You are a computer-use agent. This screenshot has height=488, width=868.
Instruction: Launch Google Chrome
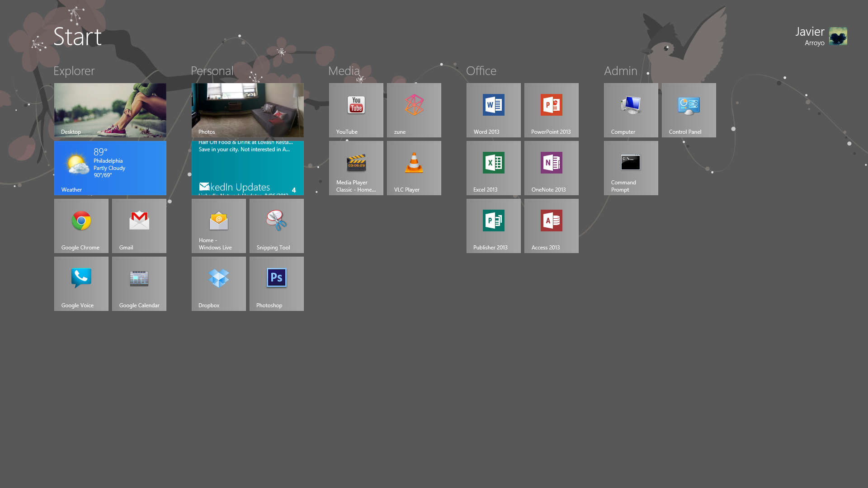(x=81, y=225)
